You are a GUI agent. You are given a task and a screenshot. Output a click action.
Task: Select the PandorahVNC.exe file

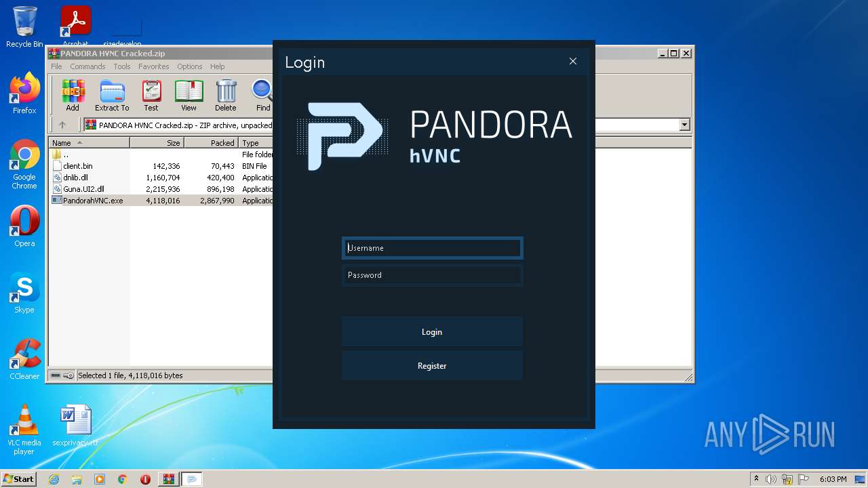[161, 201]
